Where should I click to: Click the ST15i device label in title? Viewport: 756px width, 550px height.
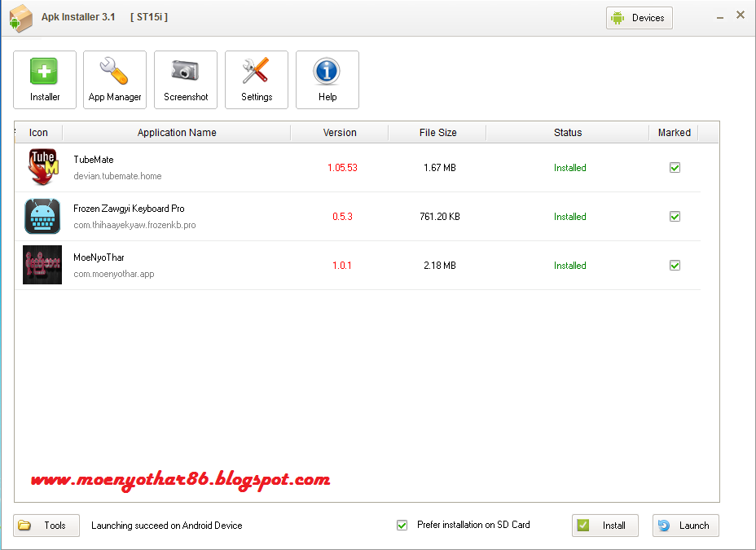click(x=149, y=17)
